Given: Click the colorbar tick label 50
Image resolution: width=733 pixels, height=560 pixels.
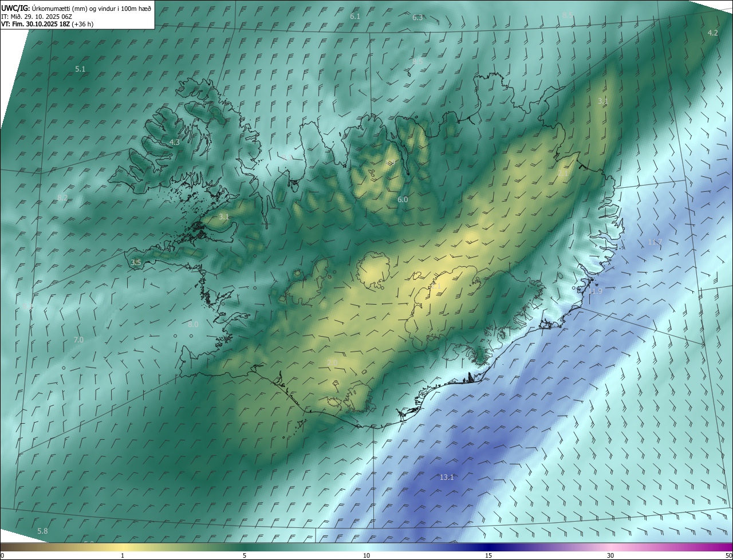Looking at the screenshot, I should point(728,555).
